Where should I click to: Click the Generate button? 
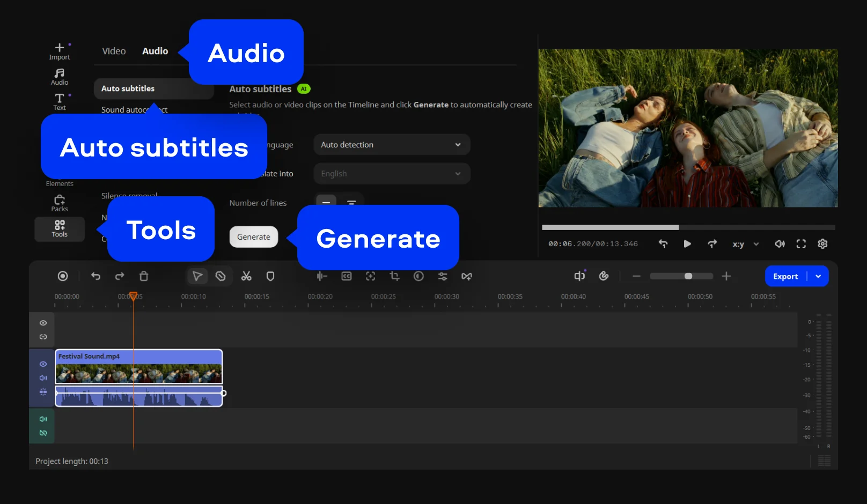254,237
